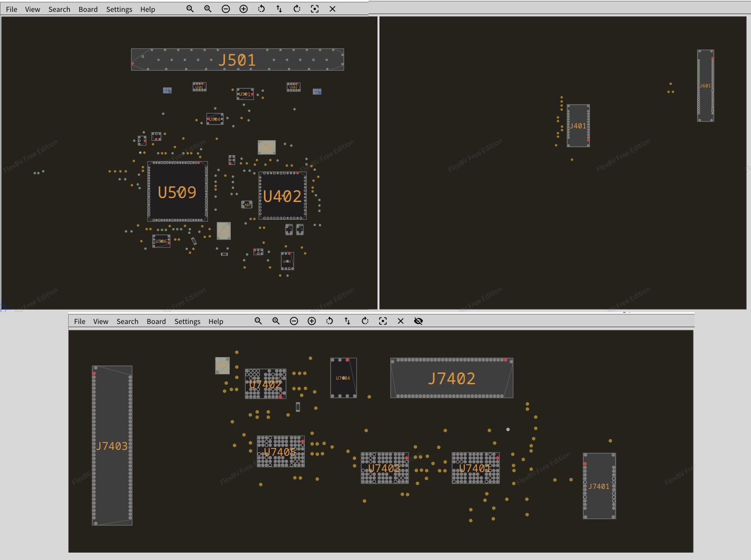Screen dimensions: 751x560
Task: Rotate board counter-clockwise in top window toolbar
Action: click(x=261, y=9)
